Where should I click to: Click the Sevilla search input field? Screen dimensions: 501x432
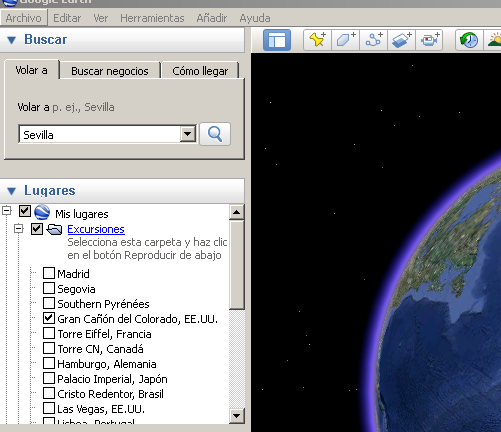tap(99, 134)
